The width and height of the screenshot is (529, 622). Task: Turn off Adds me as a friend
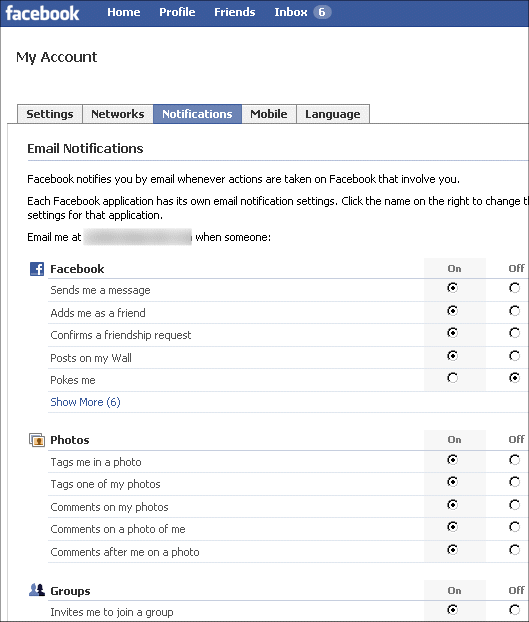click(x=514, y=311)
